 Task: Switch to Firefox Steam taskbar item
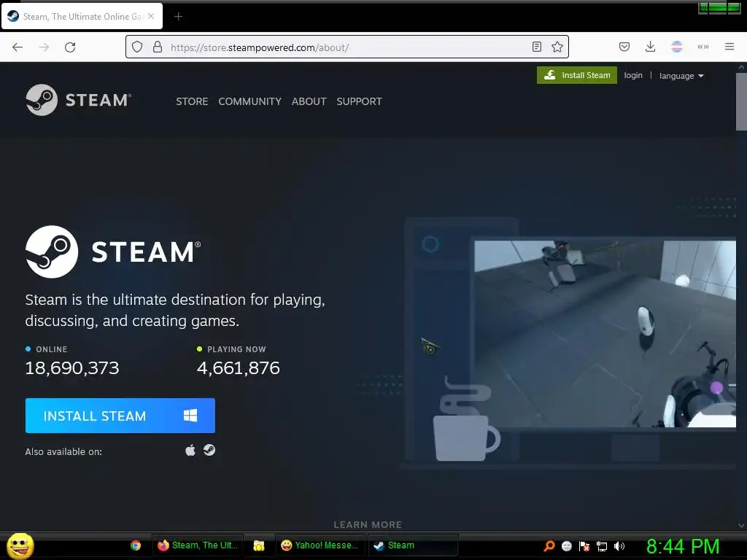click(198, 545)
